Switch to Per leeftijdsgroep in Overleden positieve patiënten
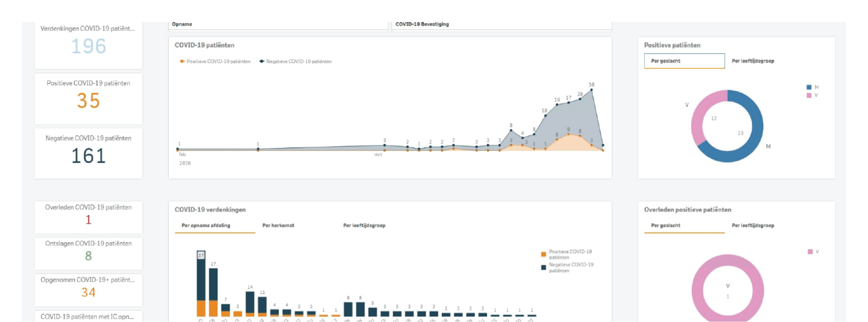The height and width of the screenshot is (322, 868). pyautogui.click(x=753, y=225)
